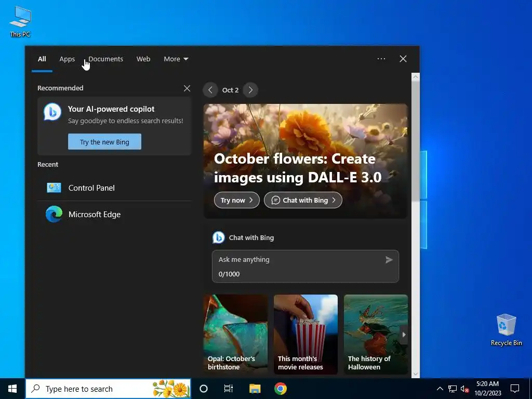Open the This PC desktop icon
532x399 pixels.
tap(20, 21)
